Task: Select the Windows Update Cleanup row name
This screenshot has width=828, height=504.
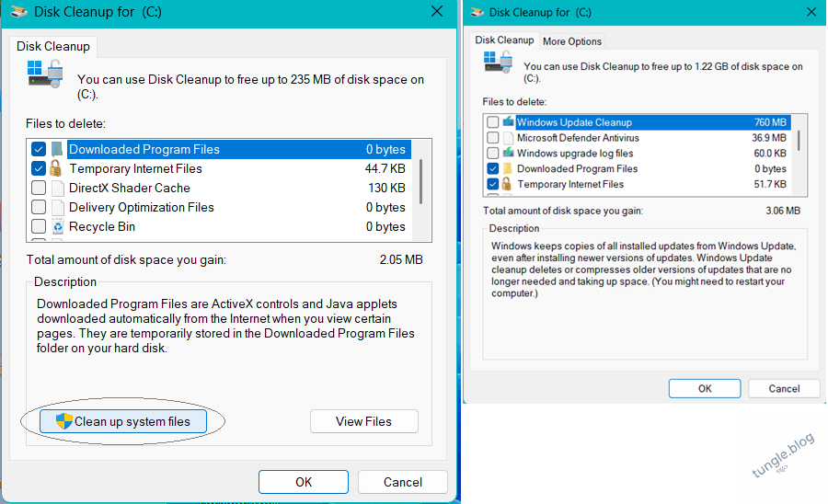Action: 574,122
